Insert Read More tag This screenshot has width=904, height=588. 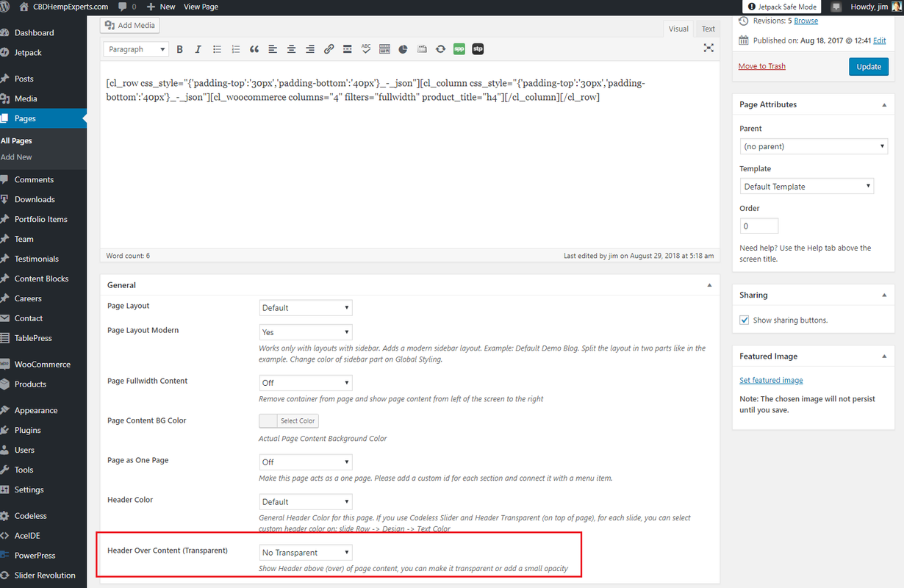pos(348,49)
